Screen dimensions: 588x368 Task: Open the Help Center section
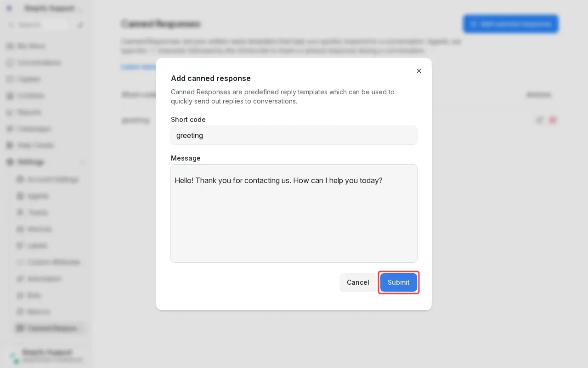pos(35,145)
